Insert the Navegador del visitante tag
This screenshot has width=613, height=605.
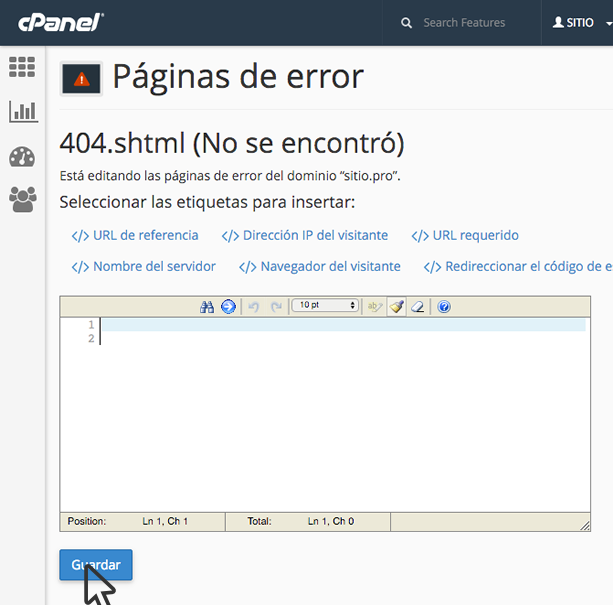320,267
